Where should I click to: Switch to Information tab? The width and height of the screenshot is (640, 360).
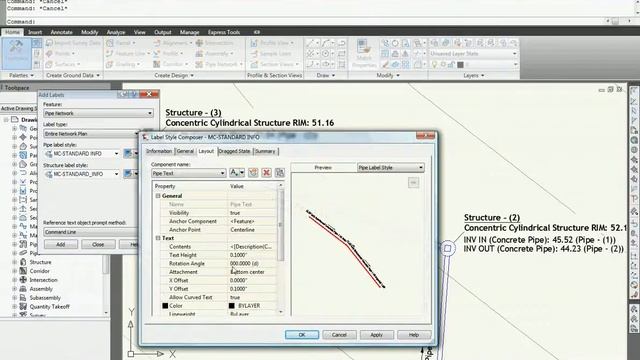pyautogui.click(x=159, y=151)
